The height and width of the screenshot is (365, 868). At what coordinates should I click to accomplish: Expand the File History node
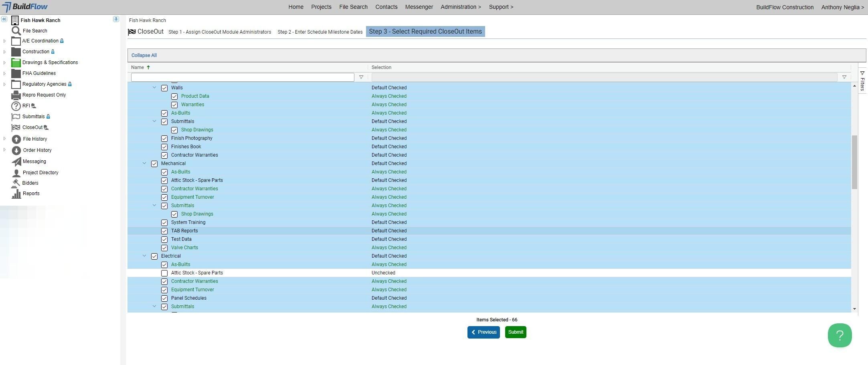coord(4,139)
